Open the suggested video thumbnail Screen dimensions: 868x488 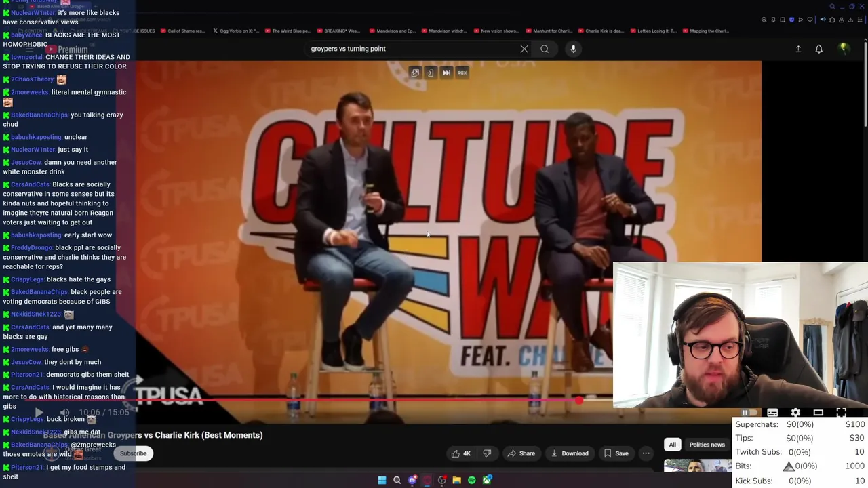point(697,465)
